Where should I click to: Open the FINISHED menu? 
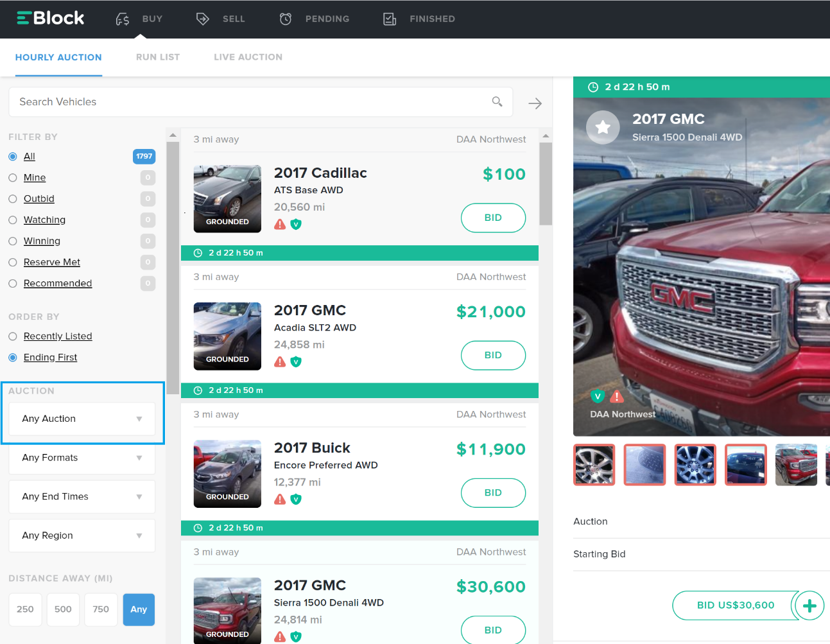(432, 19)
